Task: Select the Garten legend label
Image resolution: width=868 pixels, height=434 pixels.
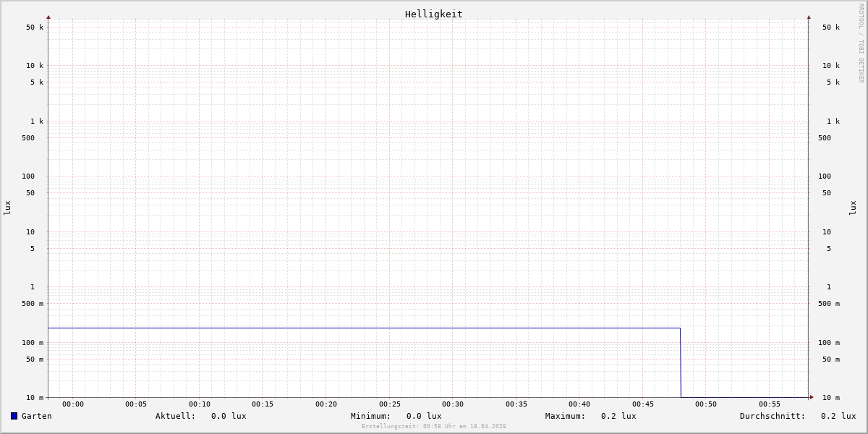Action: [37, 416]
